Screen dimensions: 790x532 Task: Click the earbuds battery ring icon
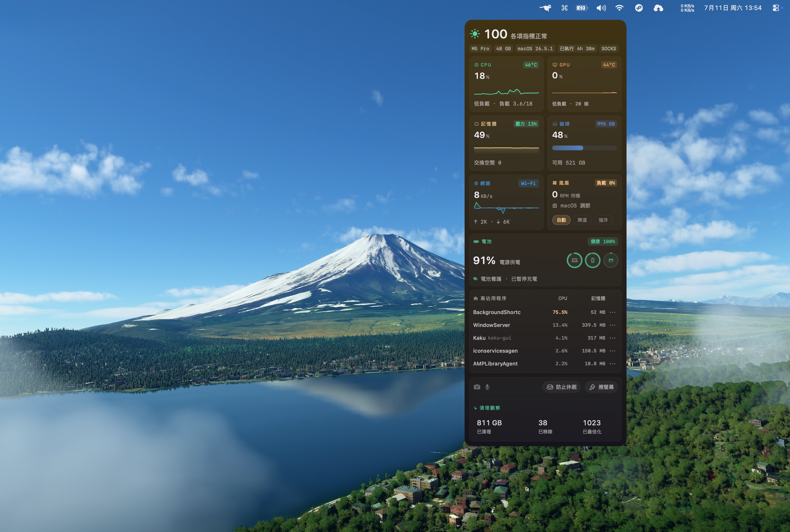(x=611, y=260)
